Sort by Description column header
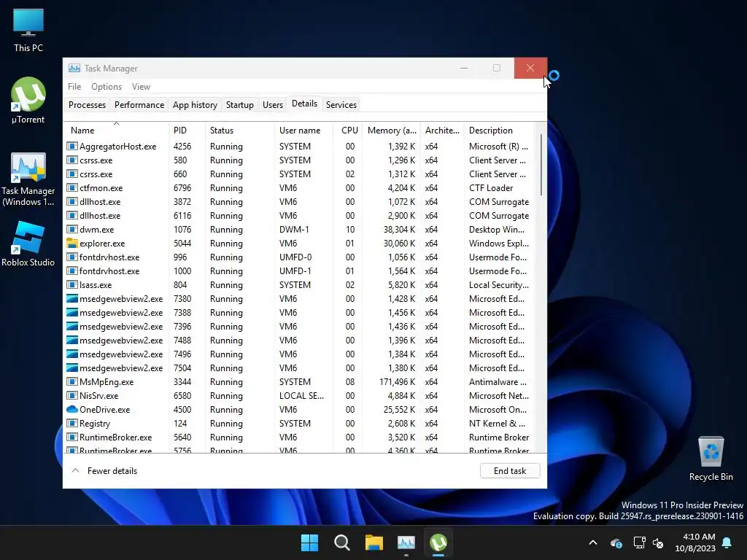This screenshot has height=560, width=747. pos(499,130)
